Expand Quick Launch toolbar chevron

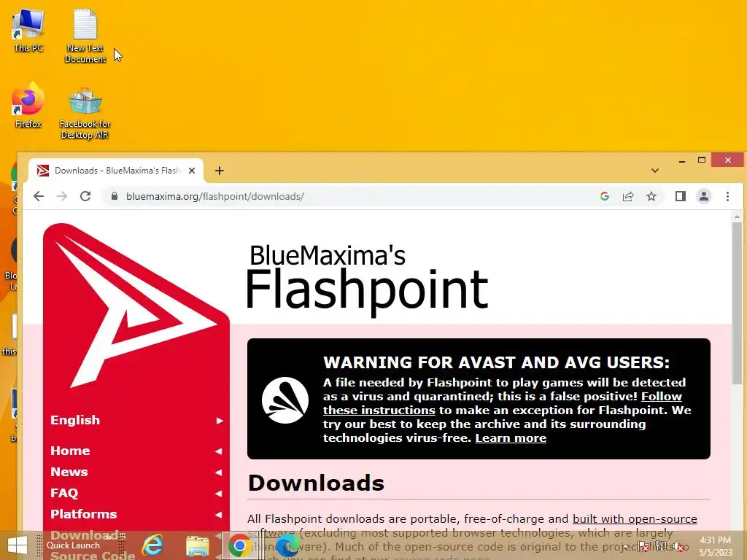[x=109, y=537]
